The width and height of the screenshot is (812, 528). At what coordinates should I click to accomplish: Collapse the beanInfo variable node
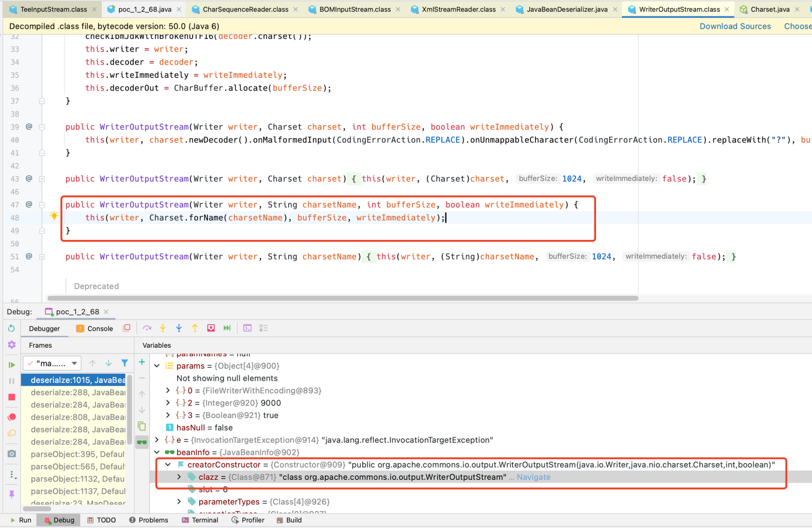click(x=157, y=452)
